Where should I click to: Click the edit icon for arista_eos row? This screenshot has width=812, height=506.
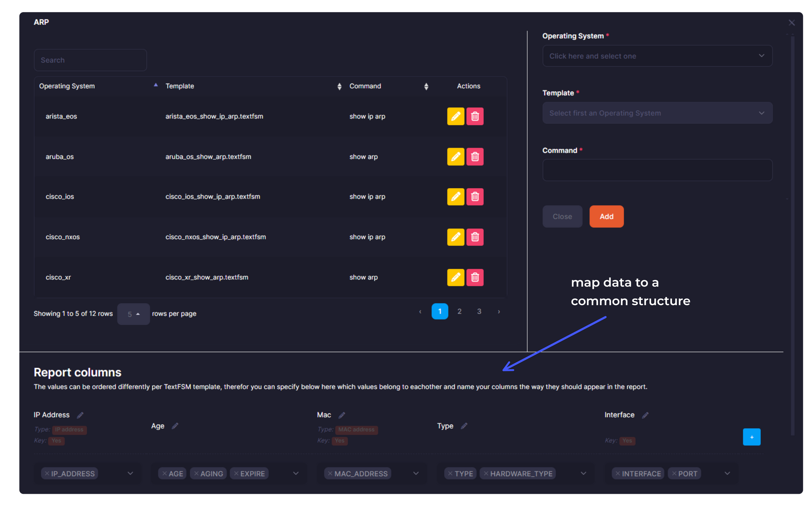455,116
